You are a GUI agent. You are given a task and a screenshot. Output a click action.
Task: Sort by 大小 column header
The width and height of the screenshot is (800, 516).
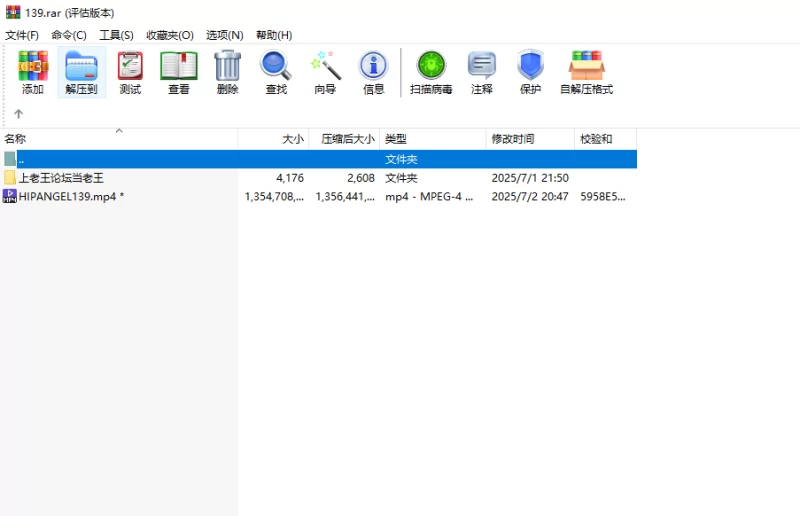coord(273,139)
